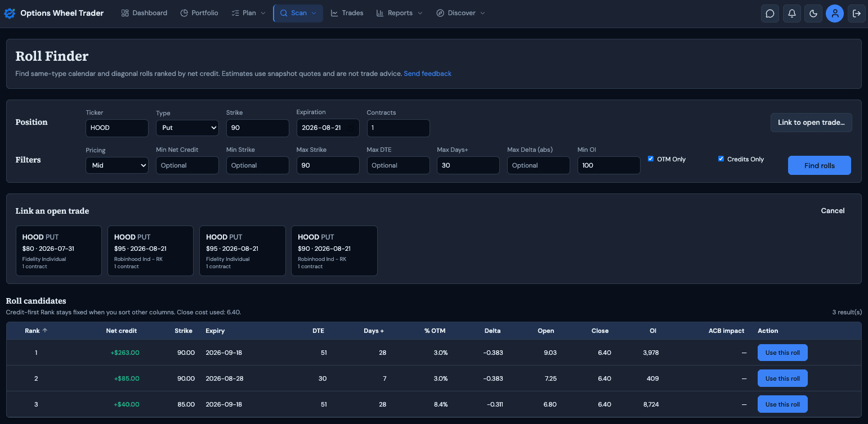Image resolution: width=868 pixels, height=424 pixels.
Task: Sort by the DTE column header
Action: [318, 331]
